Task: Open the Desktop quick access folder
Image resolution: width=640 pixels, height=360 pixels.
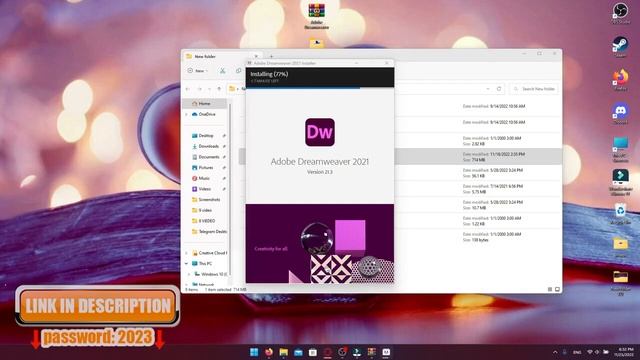Action: [x=206, y=136]
